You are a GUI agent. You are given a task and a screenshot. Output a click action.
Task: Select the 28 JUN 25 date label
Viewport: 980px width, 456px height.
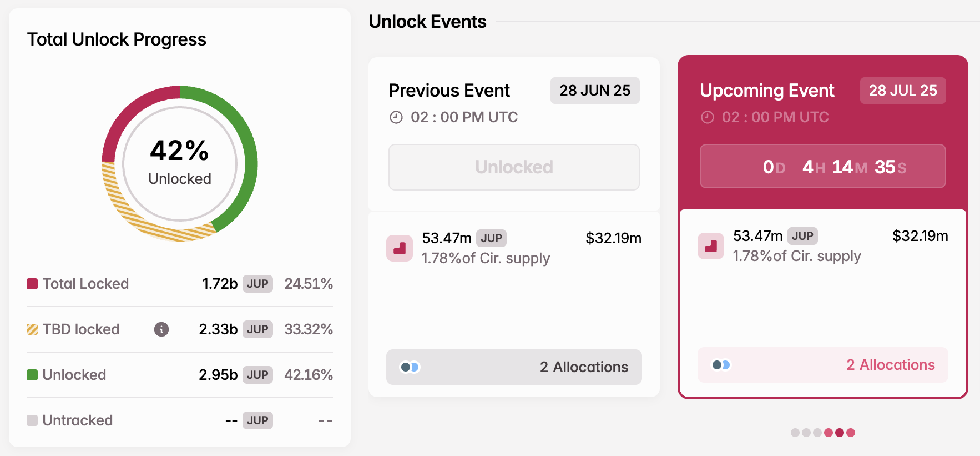click(x=594, y=91)
